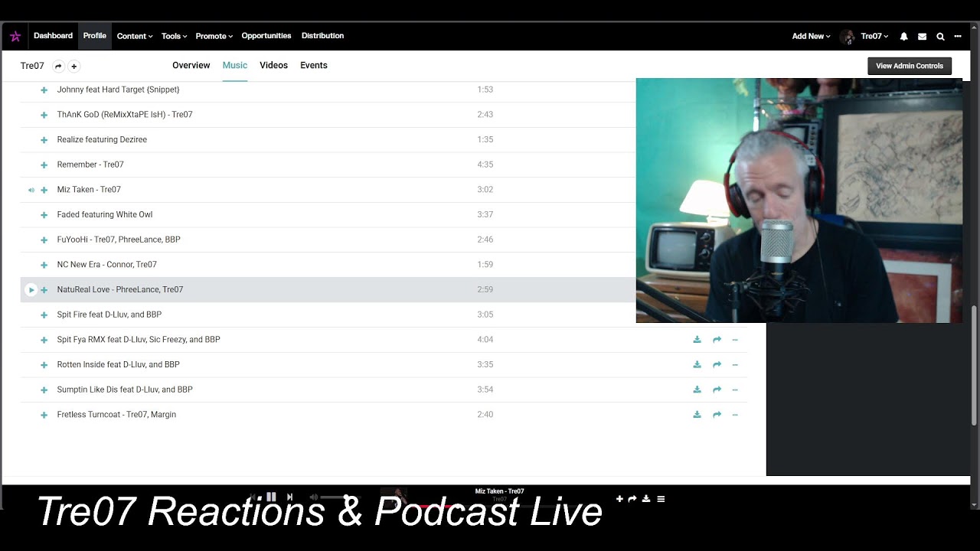Image resolution: width=980 pixels, height=551 pixels.
Task: Add Remember - Tre07 via plus icon
Action: tap(44, 165)
